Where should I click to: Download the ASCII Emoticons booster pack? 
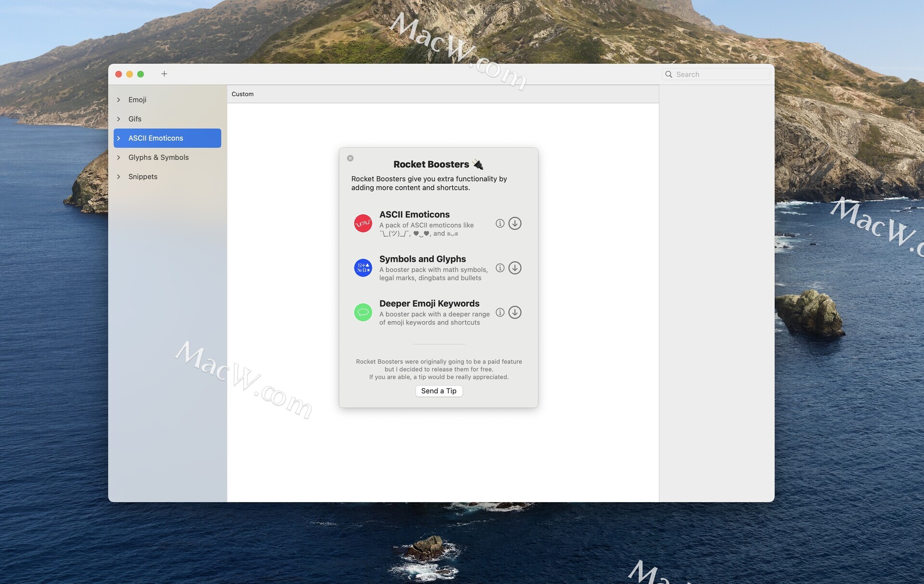tap(514, 223)
